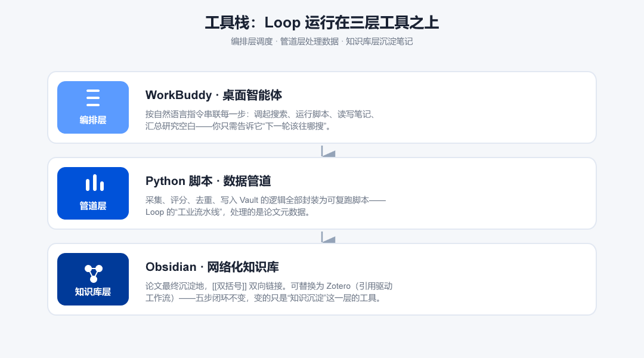Click the 知识库层 label text

(93, 292)
